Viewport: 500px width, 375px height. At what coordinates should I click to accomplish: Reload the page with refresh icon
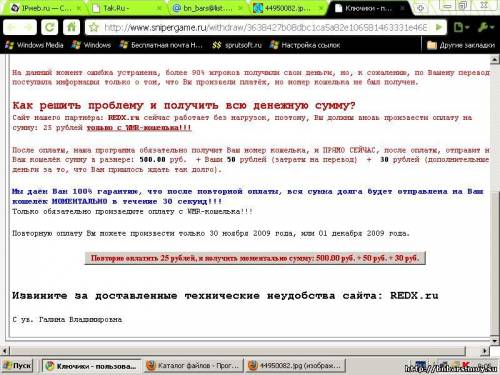[50, 27]
